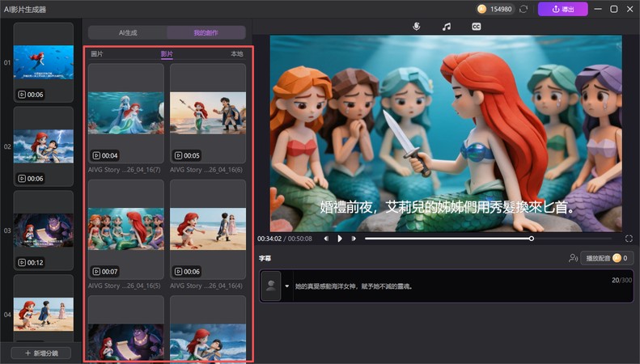Click the 導出 export button

point(563,9)
